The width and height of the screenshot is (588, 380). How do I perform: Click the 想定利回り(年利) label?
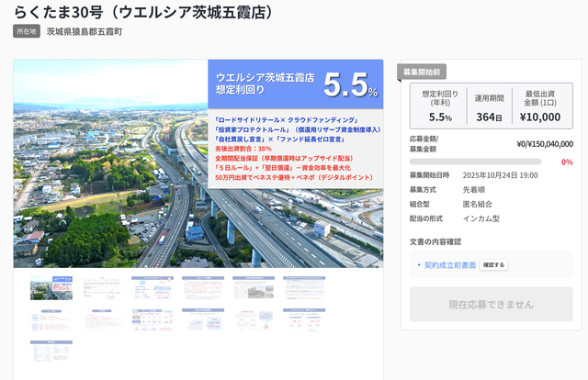pyautogui.click(x=440, y=98)
